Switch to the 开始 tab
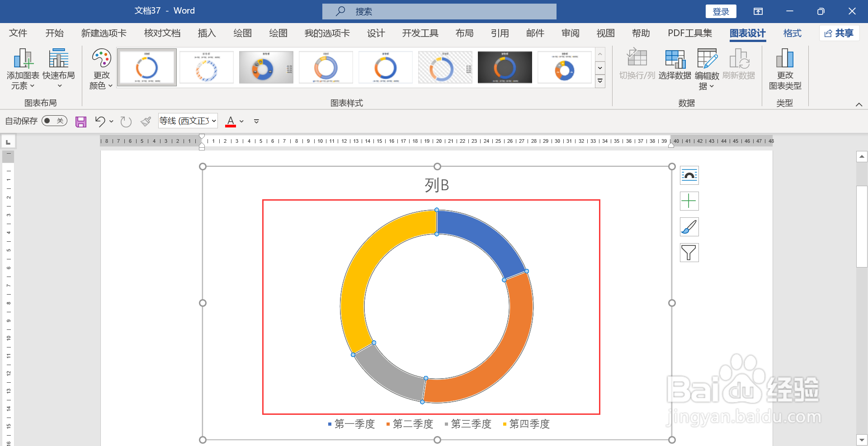The width and height of the screenshot is (868, 446). point(54,33)
